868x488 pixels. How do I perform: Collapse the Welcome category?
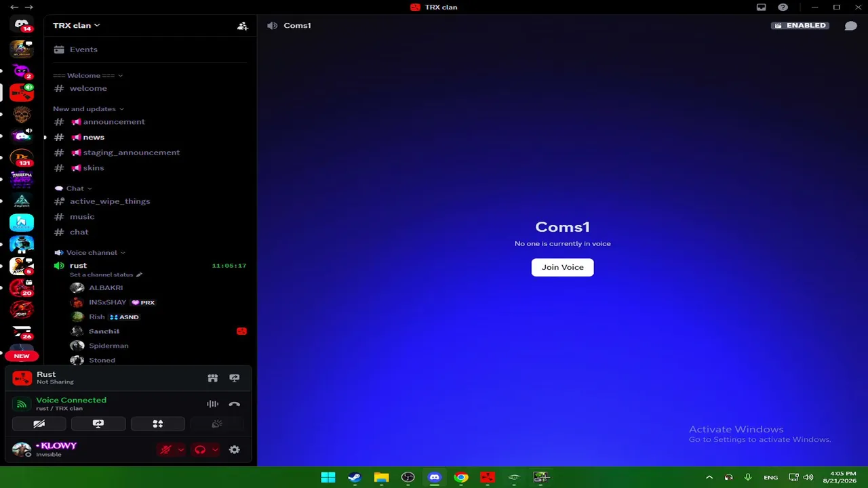pyautogui.click(x=88, y=76)
